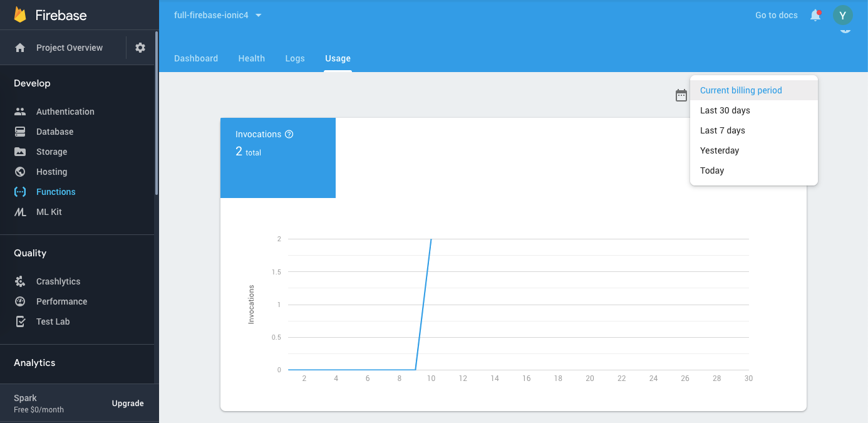Open project settings gear icon
The width and height of the screenshot is (868, 423).
pyautogui.click(x=140, y=48)
